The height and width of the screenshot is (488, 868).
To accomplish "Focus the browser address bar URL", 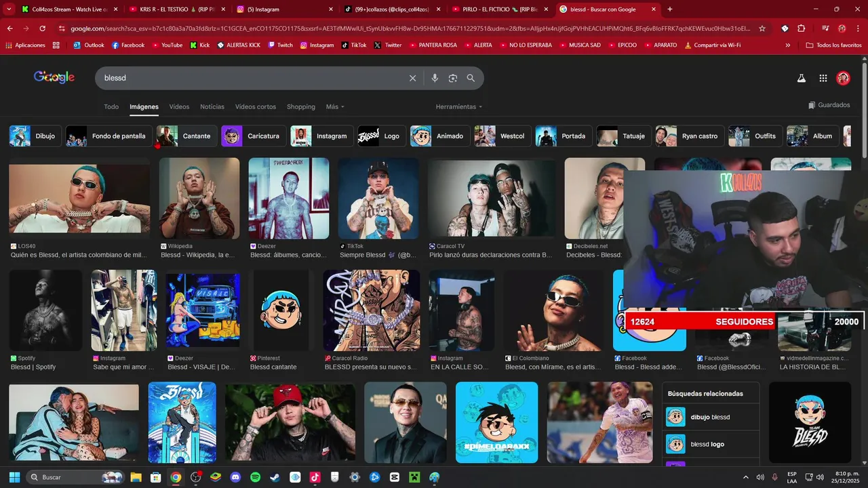I will click(x=410, y=28).
